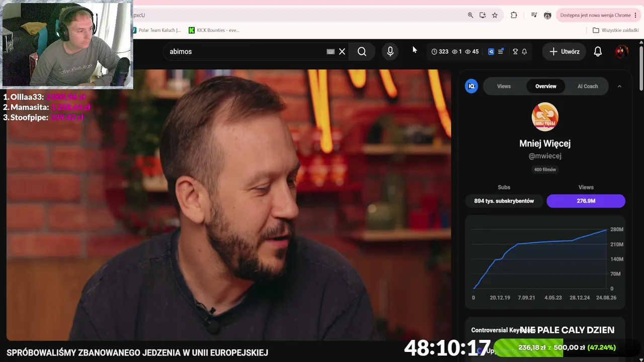This screenshot has height=362, width=644.
Task: Open the Polar Team Kaluch bookmark
Action: click(156, 30)
